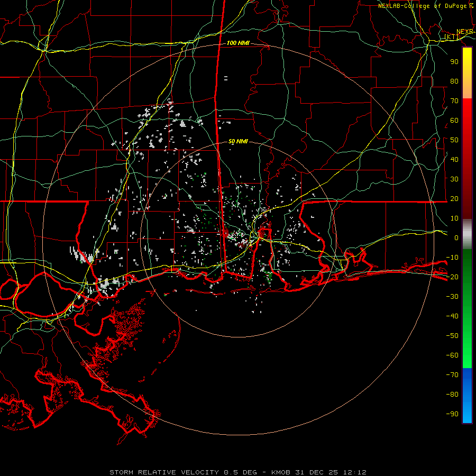
Task: Click the -30 scale label
Action: click(x=452, y=297)
